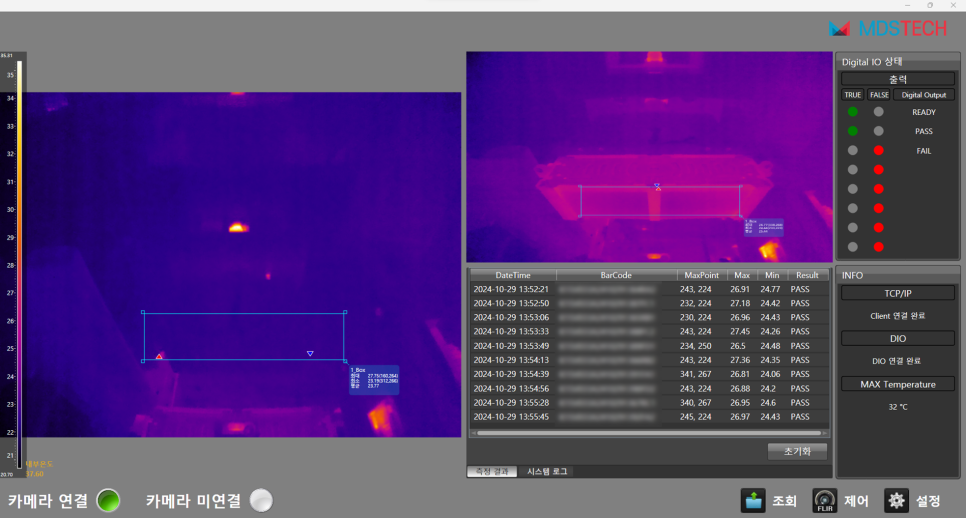Switch to the 시스템 로그 tab
This screenshot has height=518, width=966.
pyautogui.click(x=547, y=471)
